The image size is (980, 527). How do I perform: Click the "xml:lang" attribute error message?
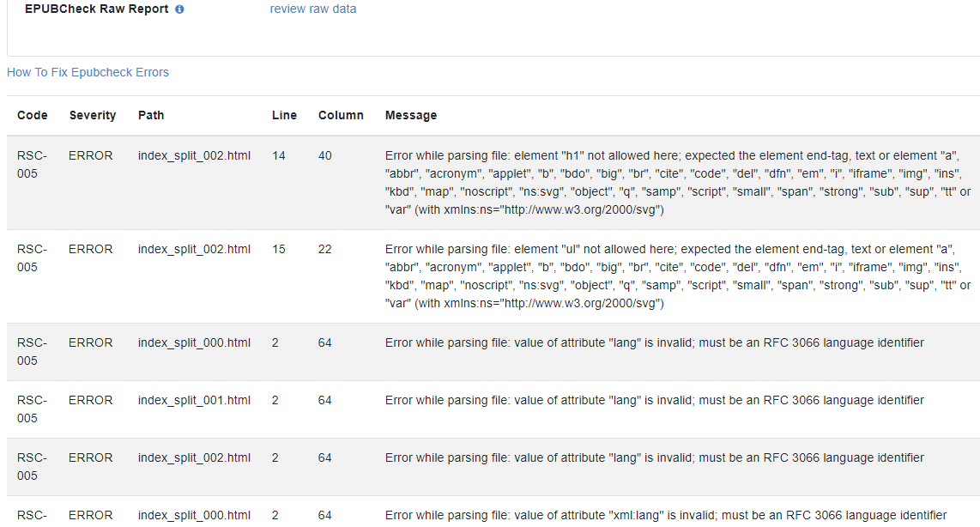click(665, 515)
